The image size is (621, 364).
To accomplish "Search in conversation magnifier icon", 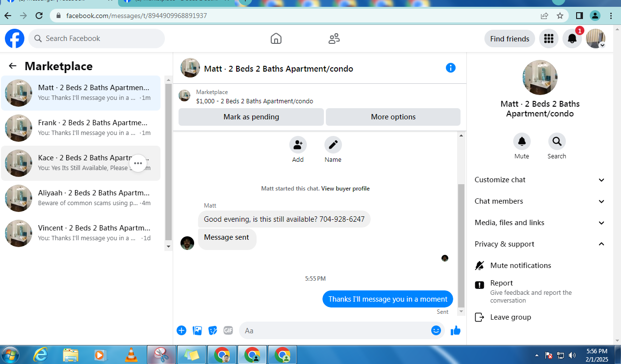I will [x=557, y=142].
